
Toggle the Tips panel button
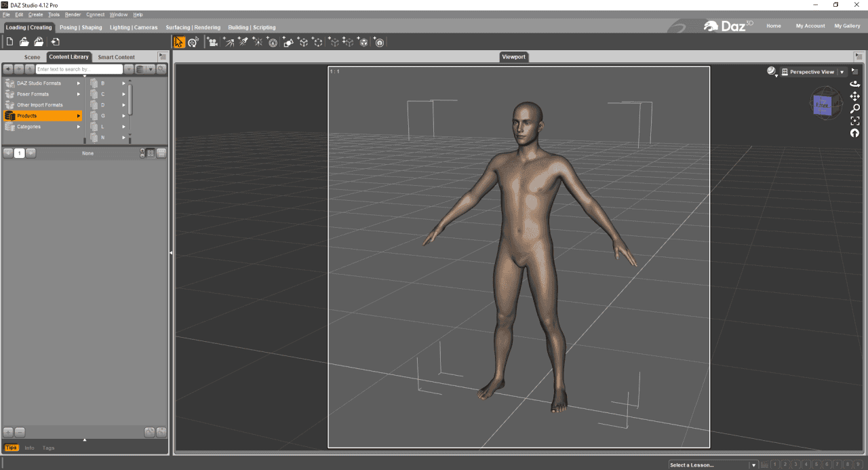[x=12, y=448]
